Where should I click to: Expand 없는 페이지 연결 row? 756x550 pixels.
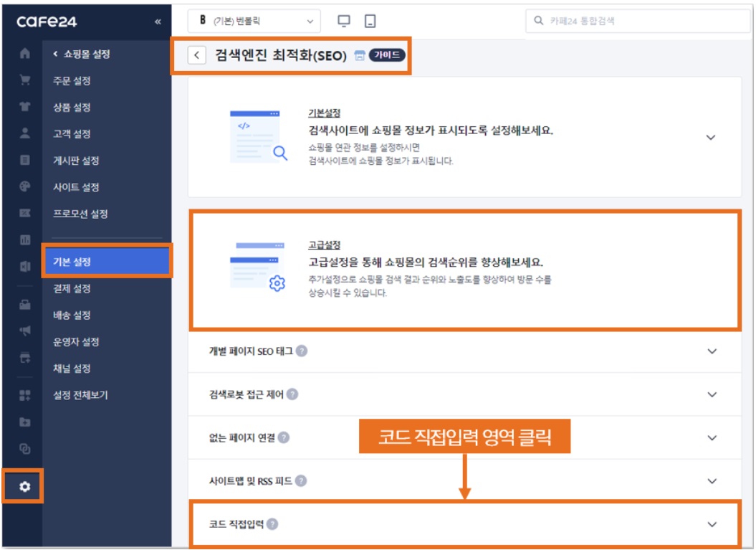pos(712,438)
